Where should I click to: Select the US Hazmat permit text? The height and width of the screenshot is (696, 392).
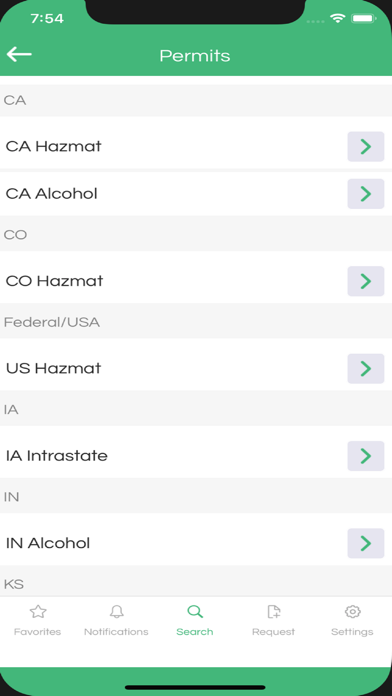(x=54, y=368)
